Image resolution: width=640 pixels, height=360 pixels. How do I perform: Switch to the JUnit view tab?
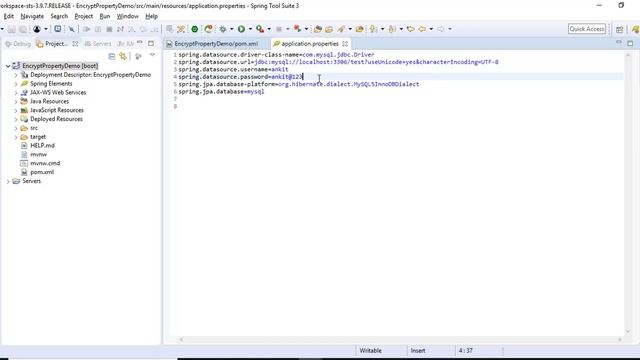pos(125,44)
